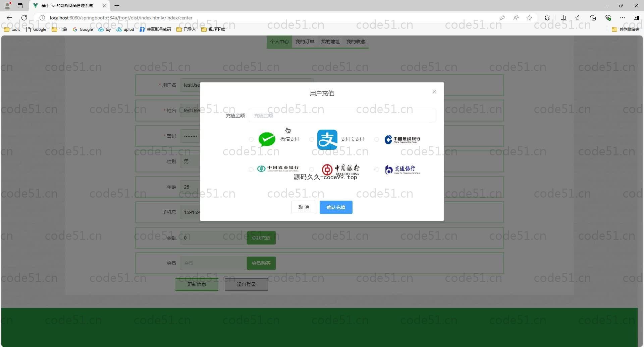Viewport: 644px width, 347px height.
Task: Open the 宝藏 bookmark folder
Action: pyautogui.click(x=59, y=29)
